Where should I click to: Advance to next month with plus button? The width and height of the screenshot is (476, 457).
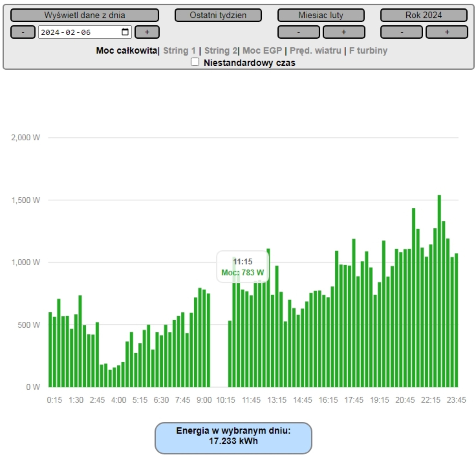(x=344, y=32)
